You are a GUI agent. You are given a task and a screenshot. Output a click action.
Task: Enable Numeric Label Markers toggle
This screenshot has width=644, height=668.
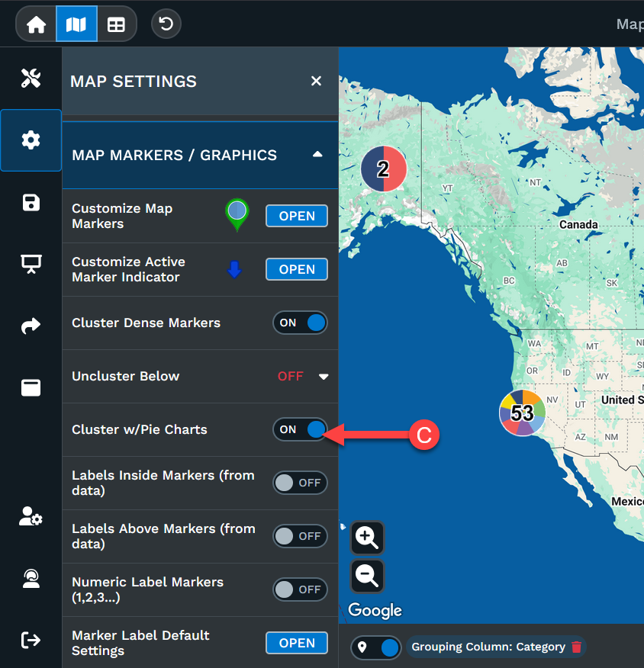(300, 589)
